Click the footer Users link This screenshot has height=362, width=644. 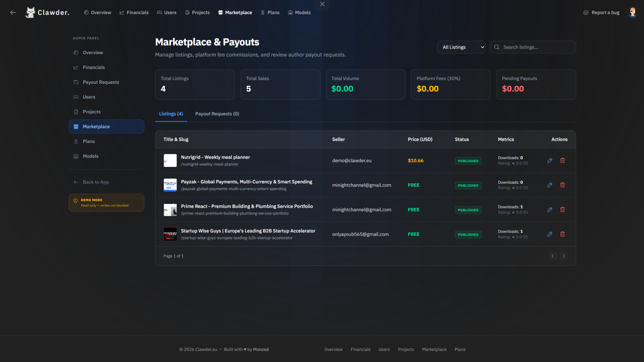(x=384, y=349)
